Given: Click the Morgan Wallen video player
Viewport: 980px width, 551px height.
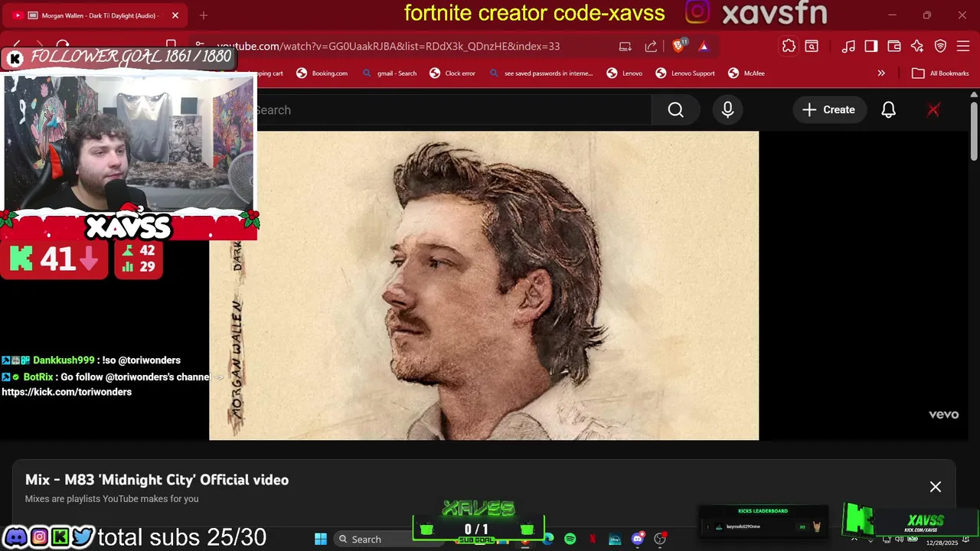Looking at the screenshot, I should point(484,285).
